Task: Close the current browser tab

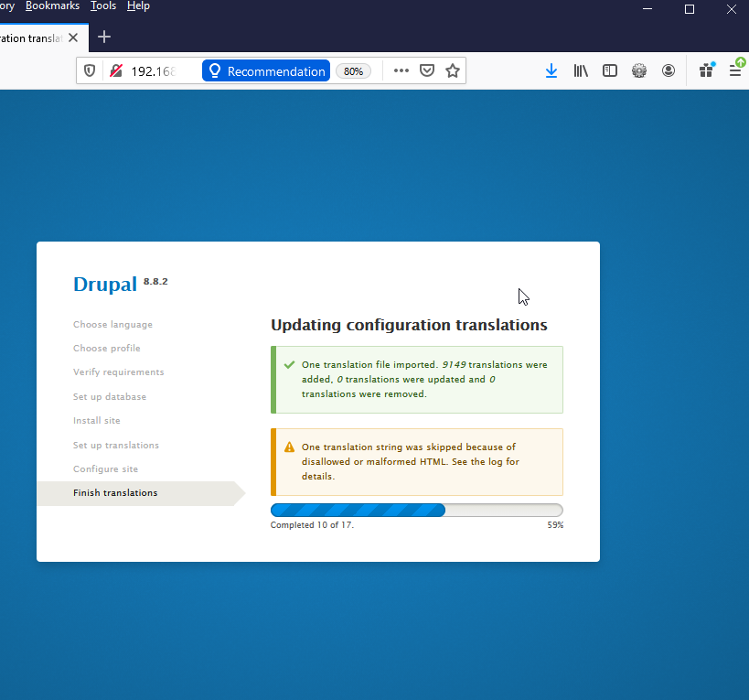Action: click(74, 38)
